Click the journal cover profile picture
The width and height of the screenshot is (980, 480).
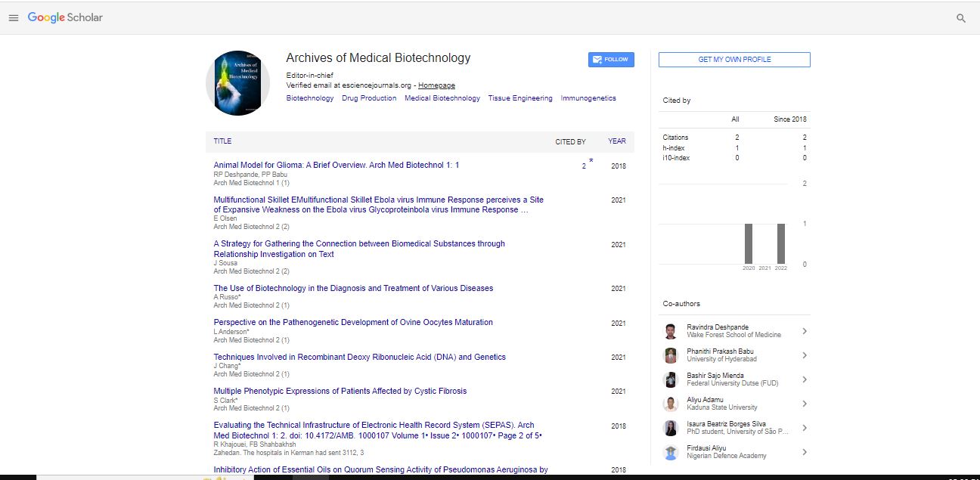(237, 83)
